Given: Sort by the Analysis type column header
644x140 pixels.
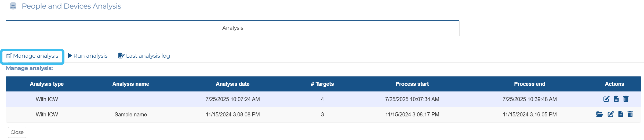Looking at the screenshot, I should 47,84.
